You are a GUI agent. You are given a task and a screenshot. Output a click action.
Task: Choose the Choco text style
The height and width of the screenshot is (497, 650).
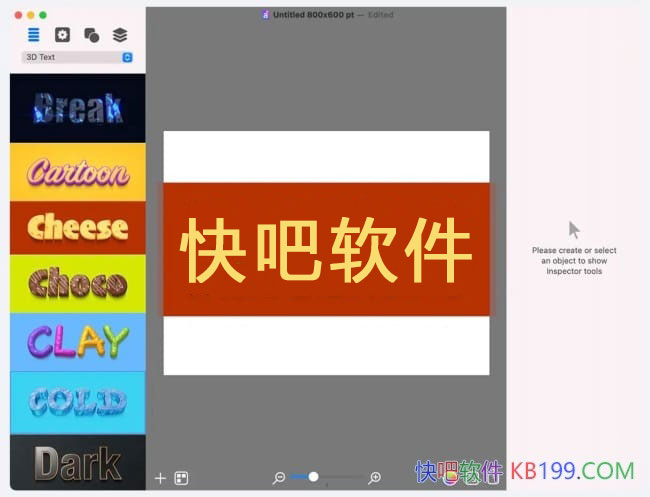77,284
